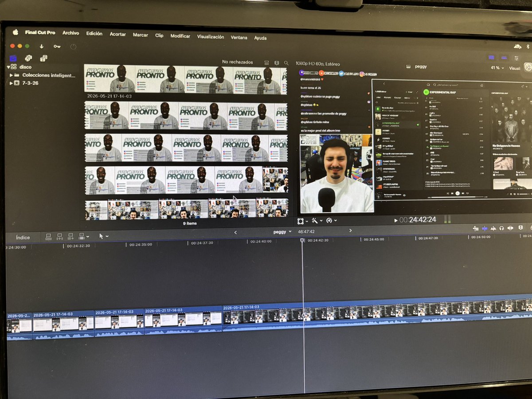Show the Titles and Generators sidebar
532x399 pixels.
click(43, 58)
